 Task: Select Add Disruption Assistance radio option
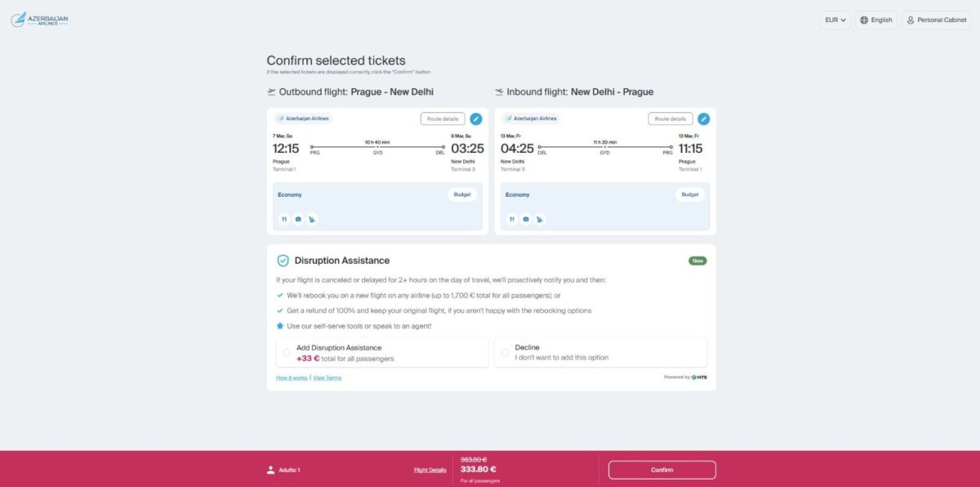[x=287, y=353]
